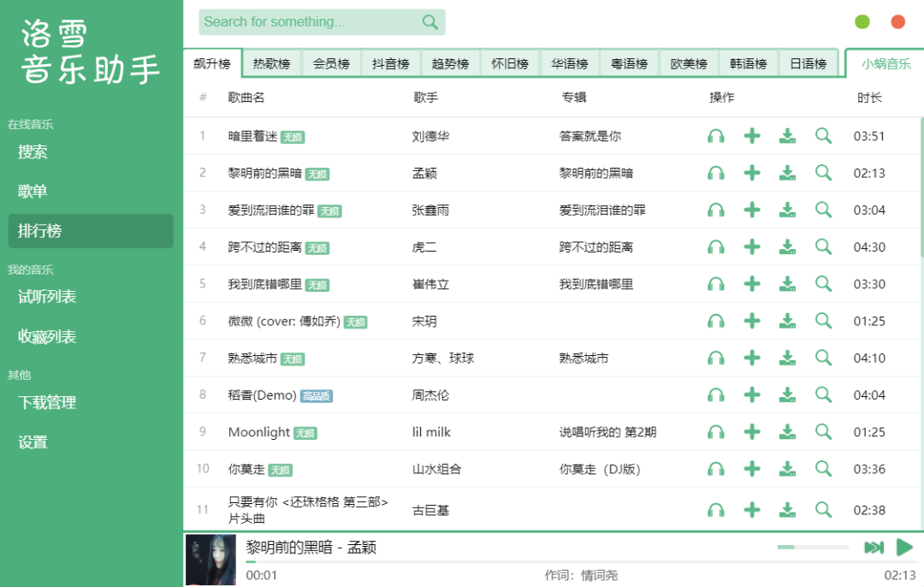Screen dimensions: 924x587
Task: Switch to 日语榜 tab
Action: coord(808,63)
